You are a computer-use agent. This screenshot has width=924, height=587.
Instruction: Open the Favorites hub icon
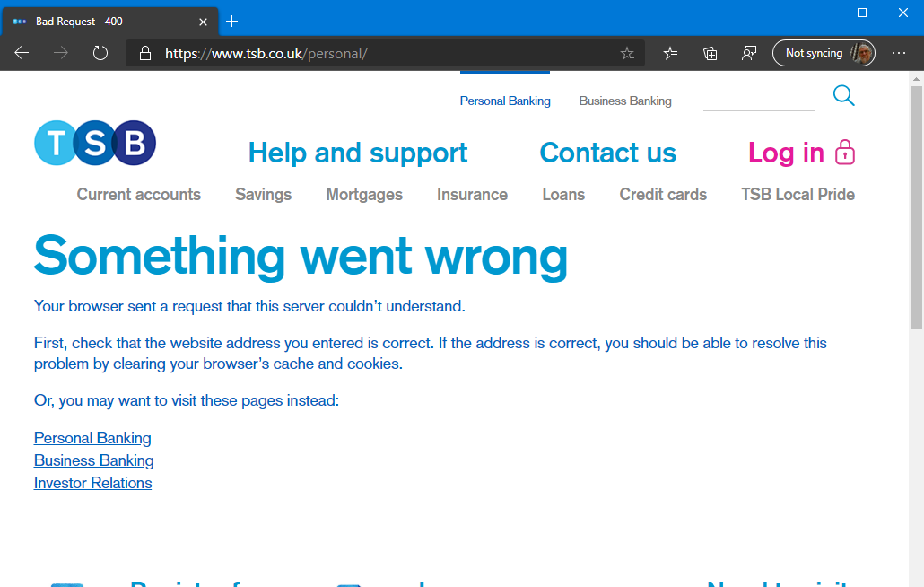coord(670,53)
